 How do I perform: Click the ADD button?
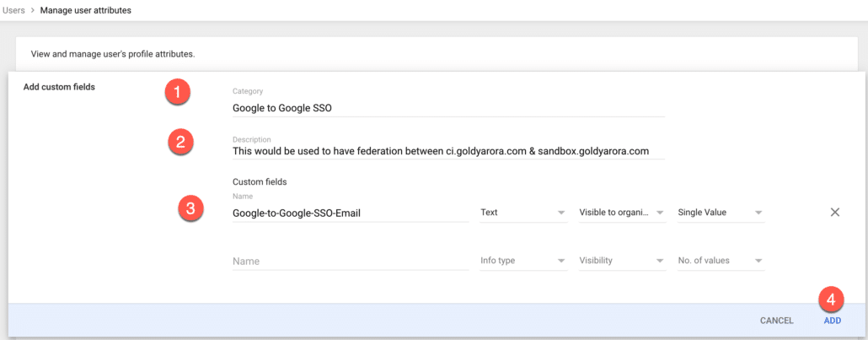coord(832,321)
